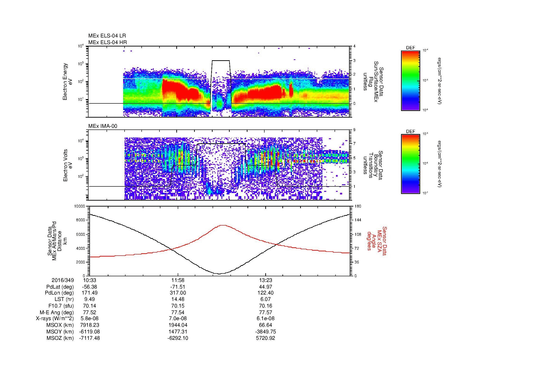Click the time tick label '11:58'
The height and width of the screenshot is (392, 555).
(178, 280)
